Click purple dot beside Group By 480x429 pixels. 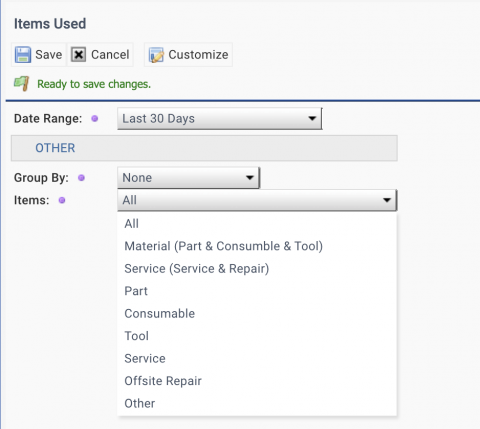click(81, 178)
